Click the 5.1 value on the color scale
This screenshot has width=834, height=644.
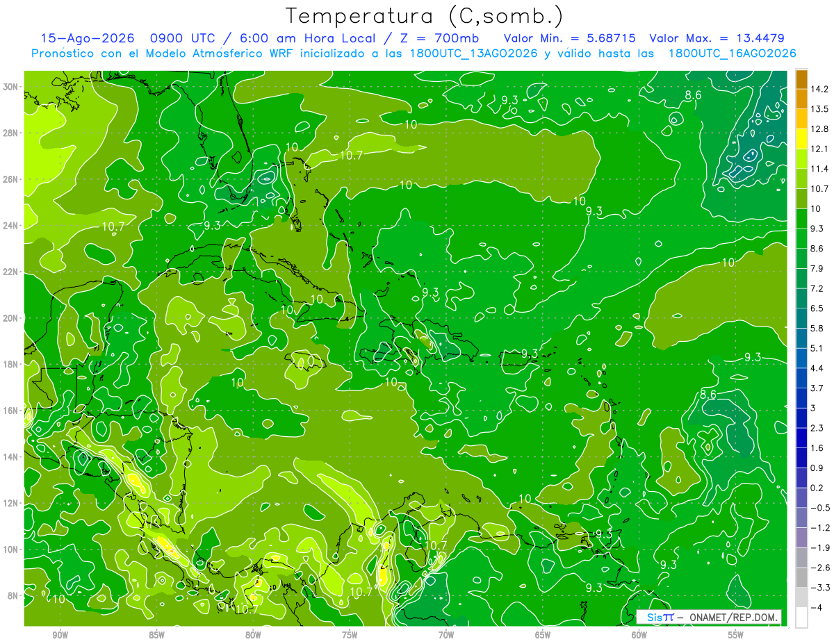tap(817, 348)
